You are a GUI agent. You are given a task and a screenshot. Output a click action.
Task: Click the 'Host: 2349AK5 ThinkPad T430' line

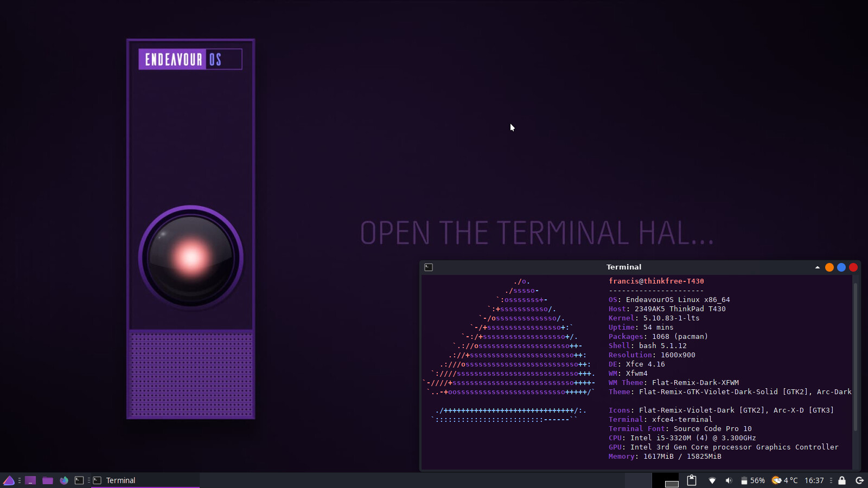(667, 309)
